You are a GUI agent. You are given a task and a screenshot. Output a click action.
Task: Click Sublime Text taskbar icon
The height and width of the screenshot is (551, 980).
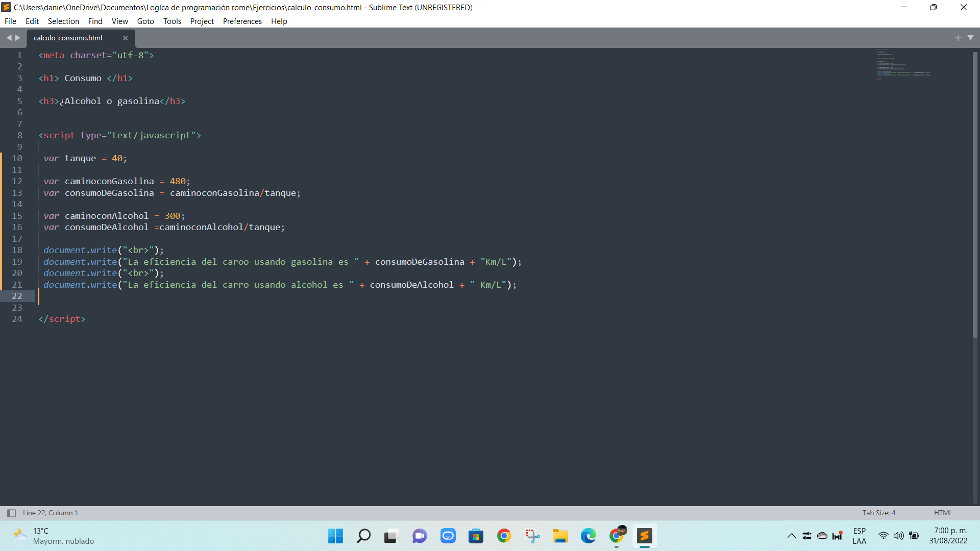[x=645, y=536]
